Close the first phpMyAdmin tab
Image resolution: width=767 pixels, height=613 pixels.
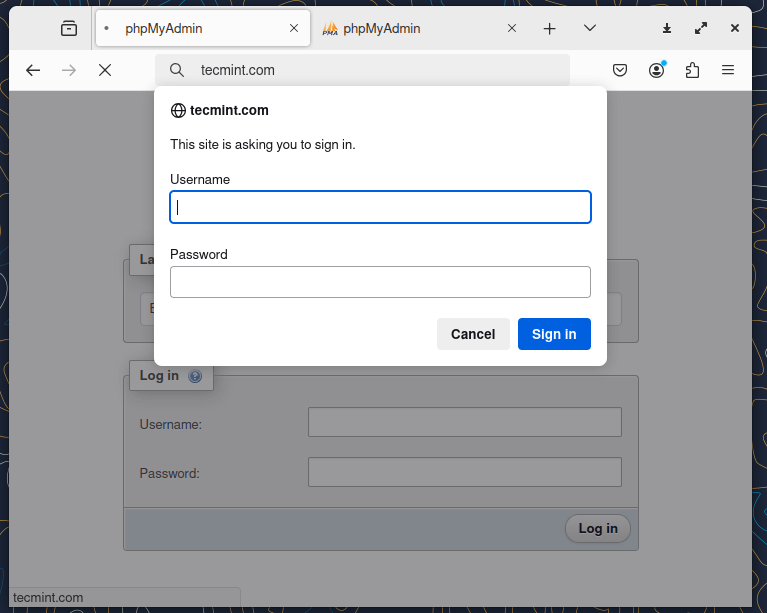(294, 29)
